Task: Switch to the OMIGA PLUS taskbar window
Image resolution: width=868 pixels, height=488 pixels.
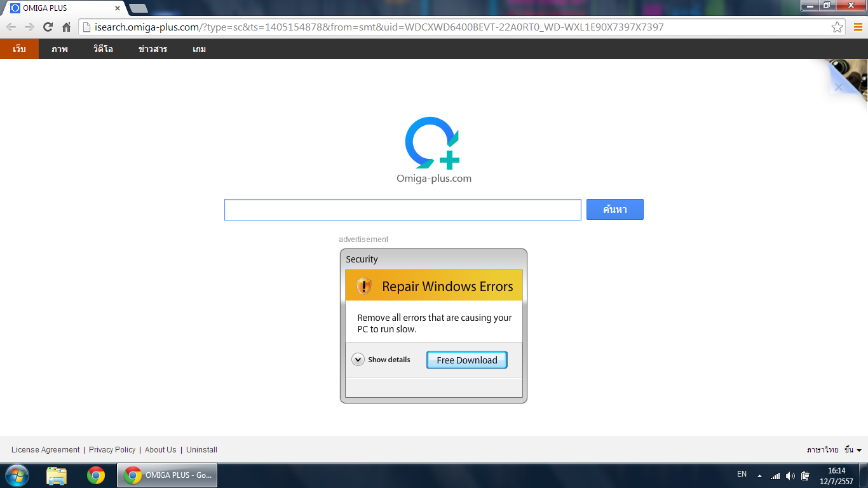Action: [x=167, y=475]
